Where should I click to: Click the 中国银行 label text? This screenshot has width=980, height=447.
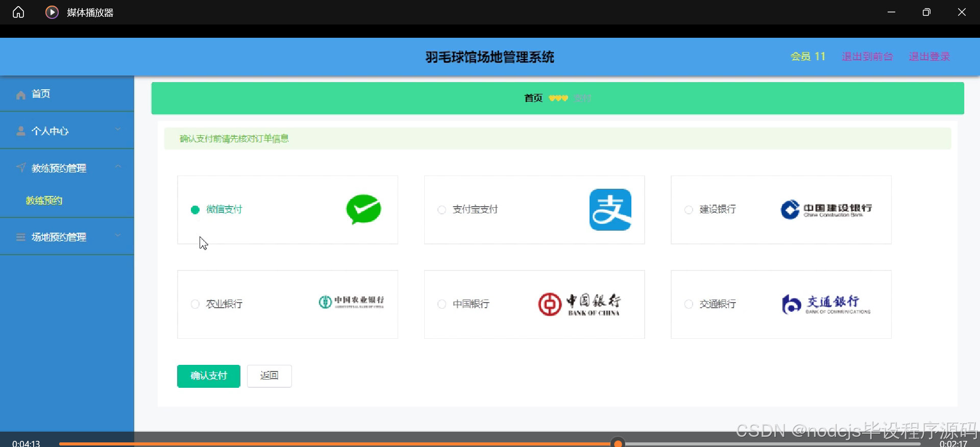point(471,304)
